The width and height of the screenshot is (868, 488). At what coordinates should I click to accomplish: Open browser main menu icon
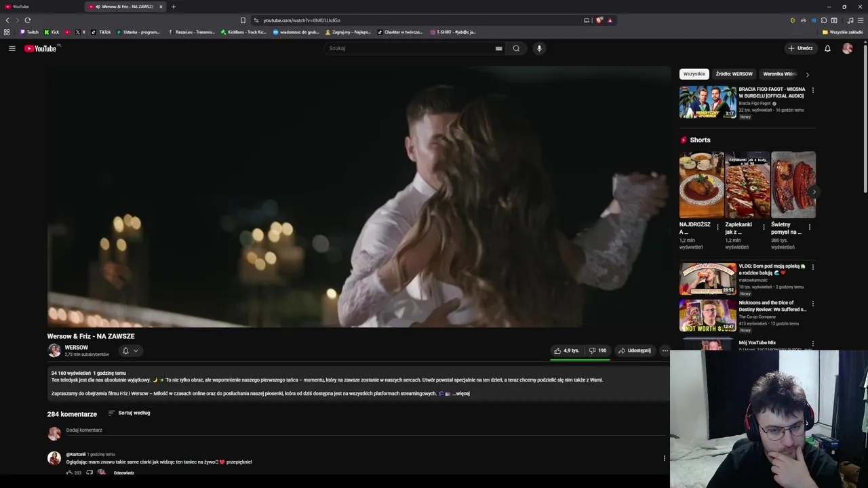coord(861,20)
